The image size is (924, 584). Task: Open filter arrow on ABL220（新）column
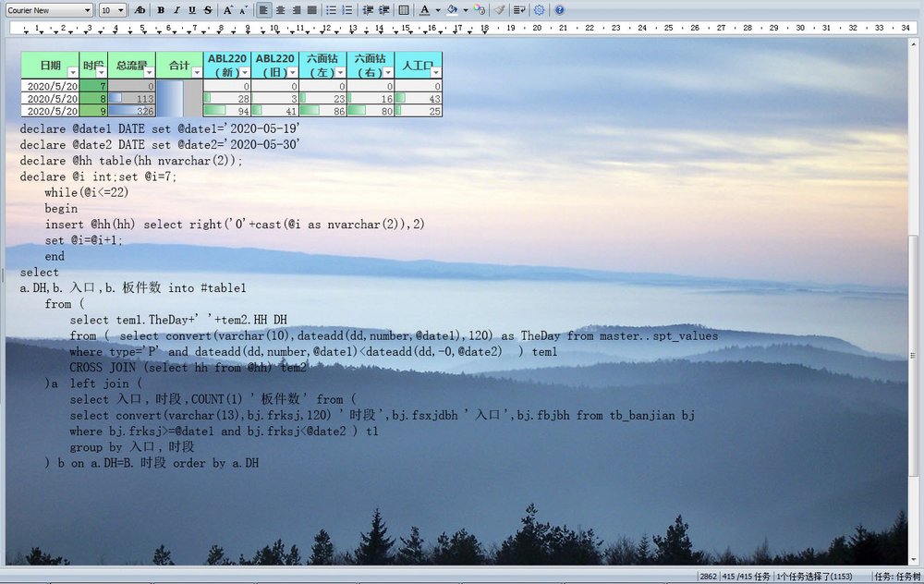coord(245,72)
